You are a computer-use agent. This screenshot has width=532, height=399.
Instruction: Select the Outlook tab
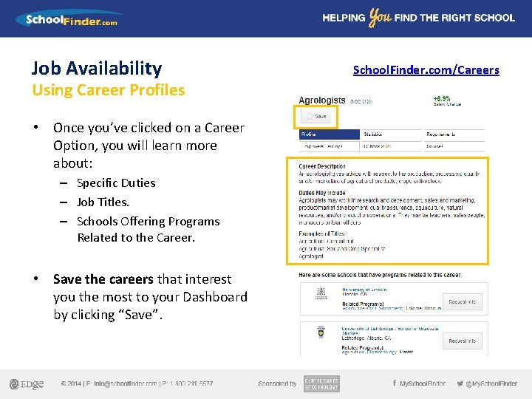[392, 146]
